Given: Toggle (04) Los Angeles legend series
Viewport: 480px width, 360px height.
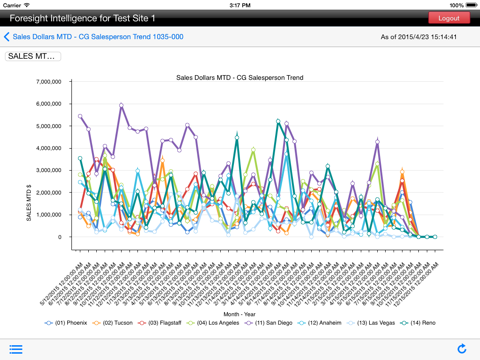Looking at the screenshot, I should pyautogui.click(x=213, y=323).
